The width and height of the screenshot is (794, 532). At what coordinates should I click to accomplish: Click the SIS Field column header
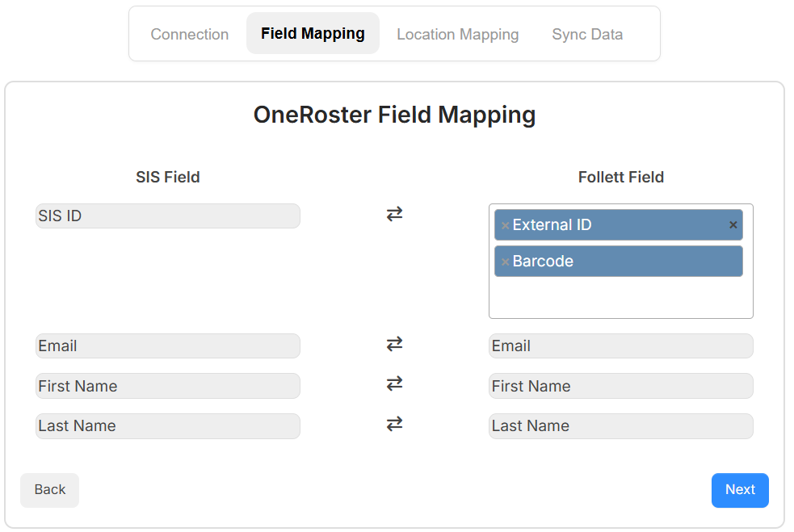pos(168,177)
